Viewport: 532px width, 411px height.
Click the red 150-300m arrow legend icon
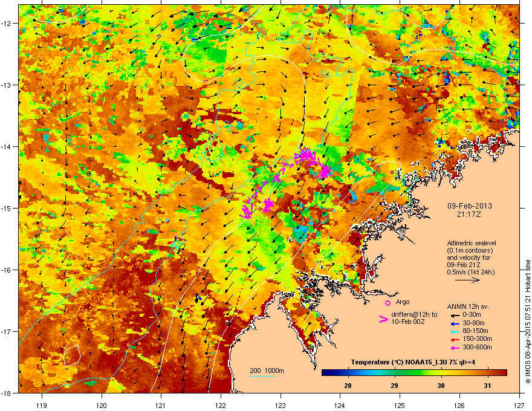click(x=454, y=339)
